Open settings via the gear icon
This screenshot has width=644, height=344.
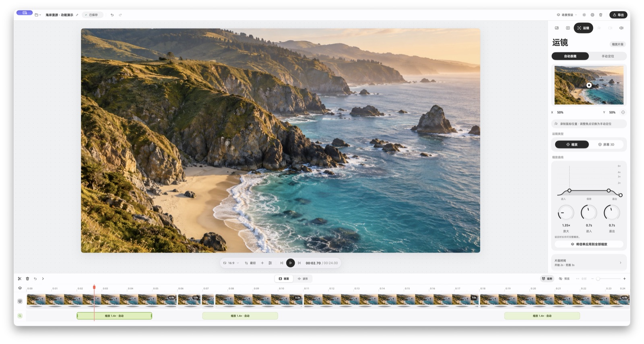592,15
